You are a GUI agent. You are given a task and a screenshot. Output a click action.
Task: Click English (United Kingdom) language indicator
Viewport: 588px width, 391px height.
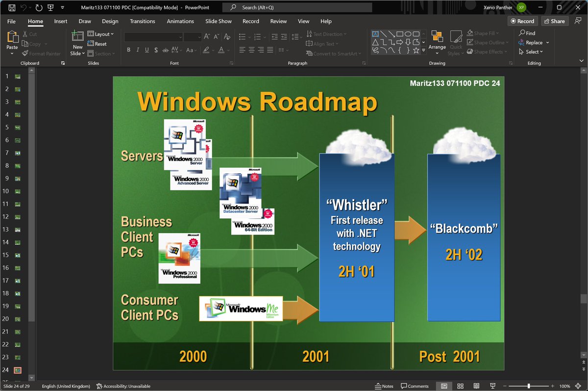[66, 386]
